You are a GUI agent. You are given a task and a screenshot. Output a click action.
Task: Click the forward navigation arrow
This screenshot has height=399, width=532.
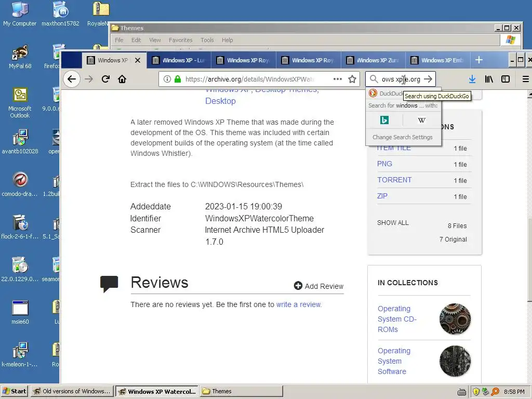[89, 79]
